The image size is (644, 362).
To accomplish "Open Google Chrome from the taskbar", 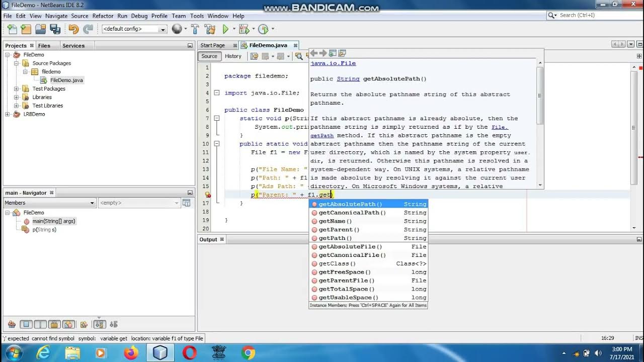I will click(x=248, y=353).
